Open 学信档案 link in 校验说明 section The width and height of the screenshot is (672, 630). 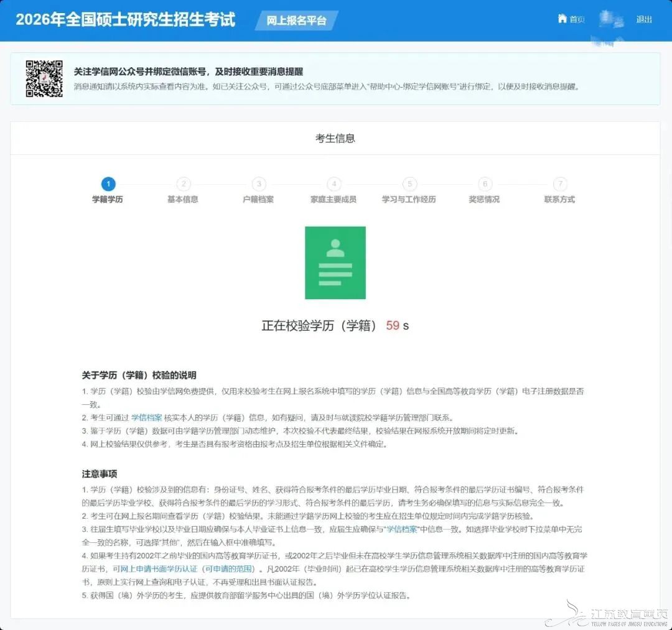click(146, 417)
